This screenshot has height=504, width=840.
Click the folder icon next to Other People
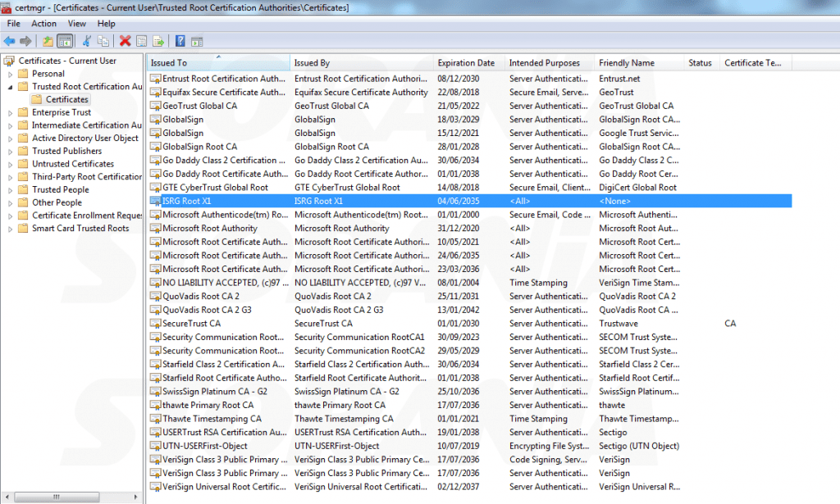23,202
